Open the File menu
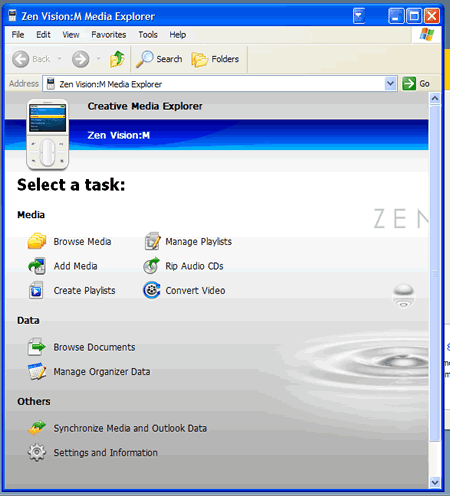 (x=18, y=35)
